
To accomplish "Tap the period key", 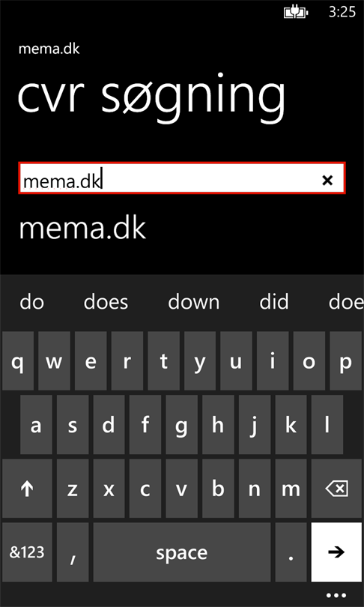I will click(x=291, y=552).
